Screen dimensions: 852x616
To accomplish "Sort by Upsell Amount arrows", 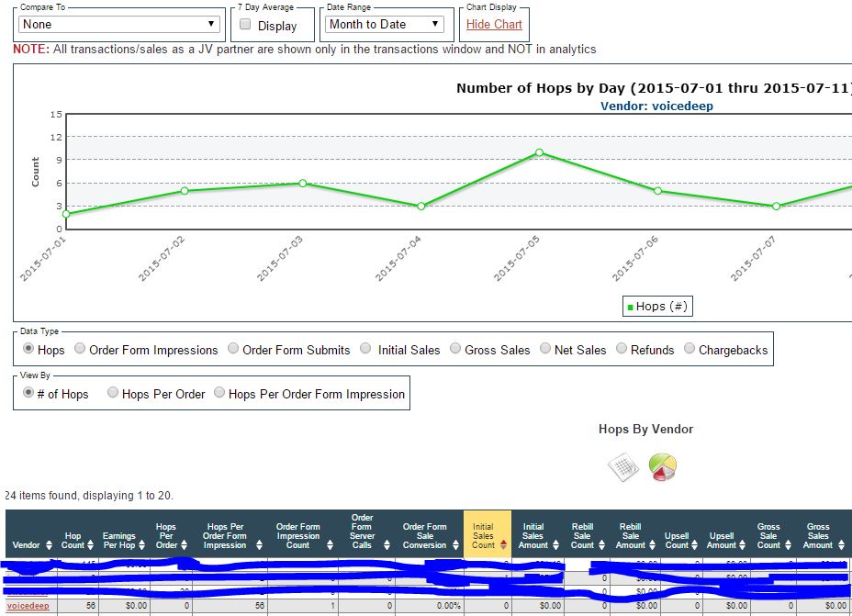I will pyautogui.click(x=742, y=544).
